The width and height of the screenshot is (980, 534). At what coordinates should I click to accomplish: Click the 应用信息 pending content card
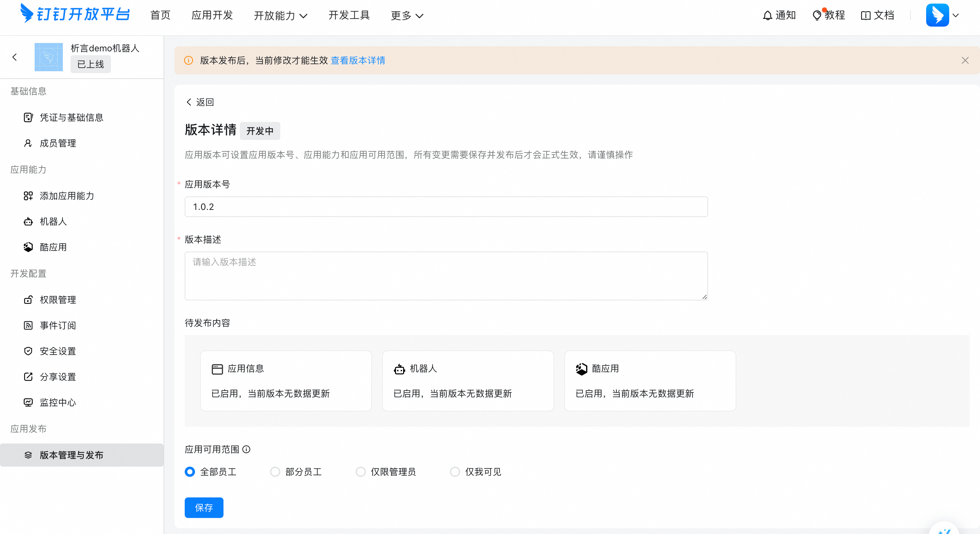286,381
